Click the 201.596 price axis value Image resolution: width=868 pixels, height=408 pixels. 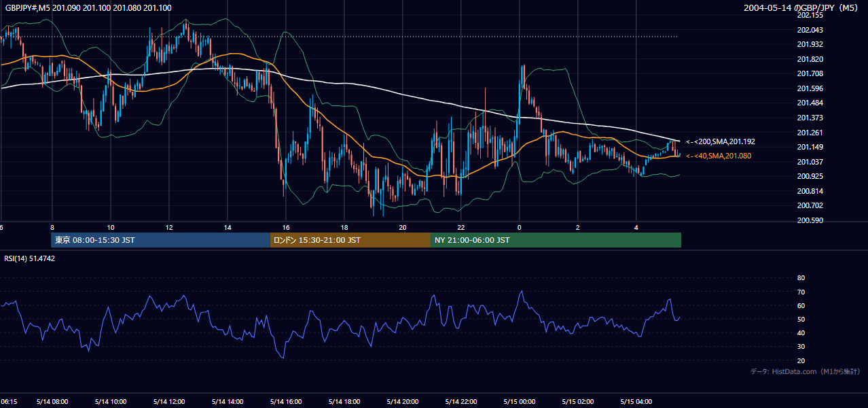(x=810, y=88)
